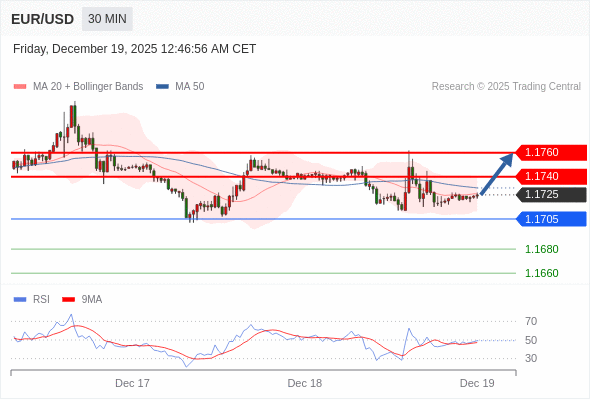The height and width of the screenshot is (400, 590).
Task: Click the RSI 30 axis value
Action: point(531,358)
